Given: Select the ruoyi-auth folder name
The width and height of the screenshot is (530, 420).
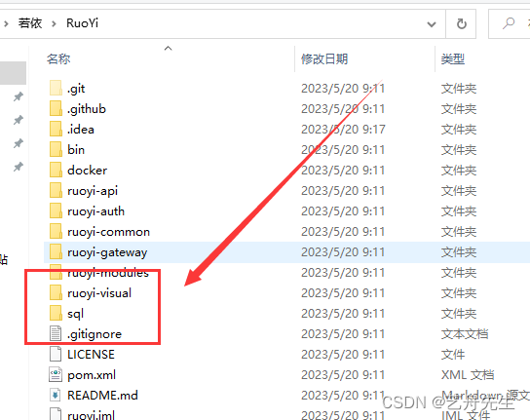Looking at the screenshot, I should point(96,211).
